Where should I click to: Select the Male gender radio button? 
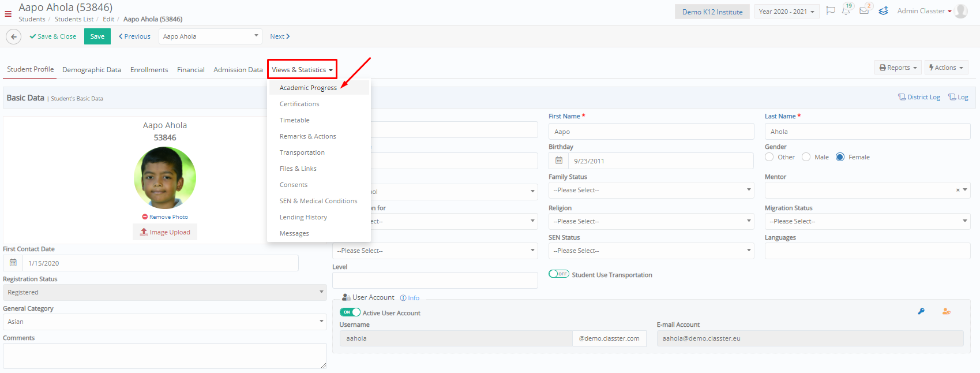click(806, 157)
